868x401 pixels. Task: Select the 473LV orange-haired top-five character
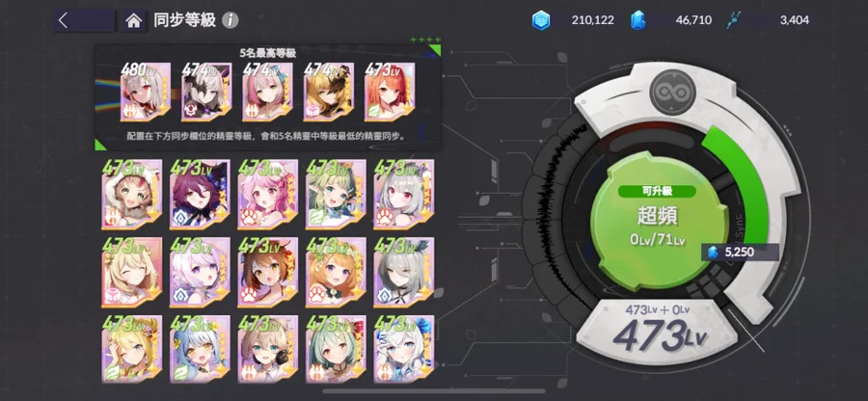click(390, 92)
